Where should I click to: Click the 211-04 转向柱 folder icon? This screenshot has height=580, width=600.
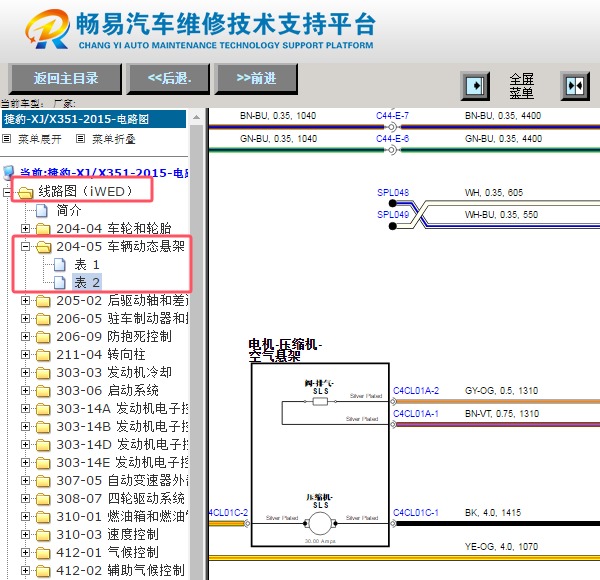43,355
